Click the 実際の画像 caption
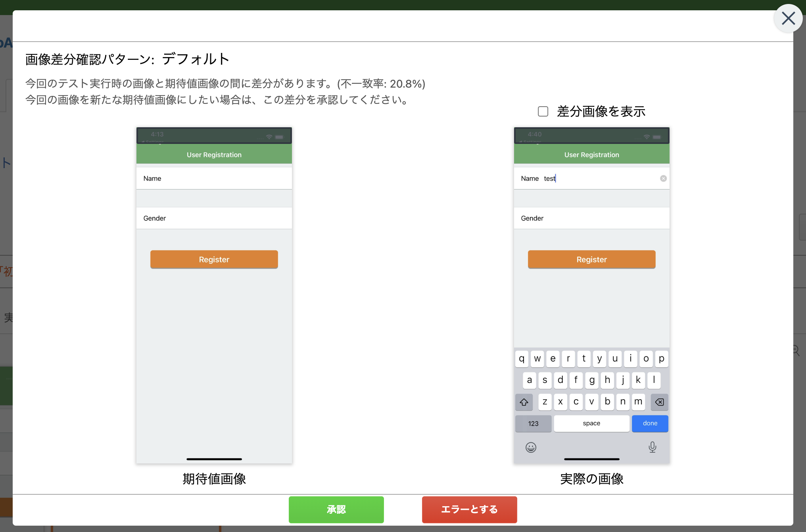The height and width of the screenshot is (532, 806). (x=591, y=479)
